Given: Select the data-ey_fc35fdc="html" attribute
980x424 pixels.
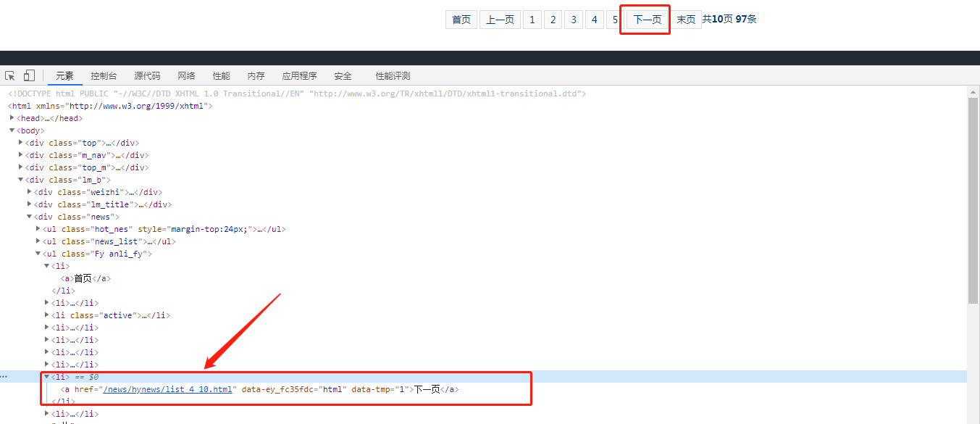Looking at the screenshot, I should coord(294,389).
